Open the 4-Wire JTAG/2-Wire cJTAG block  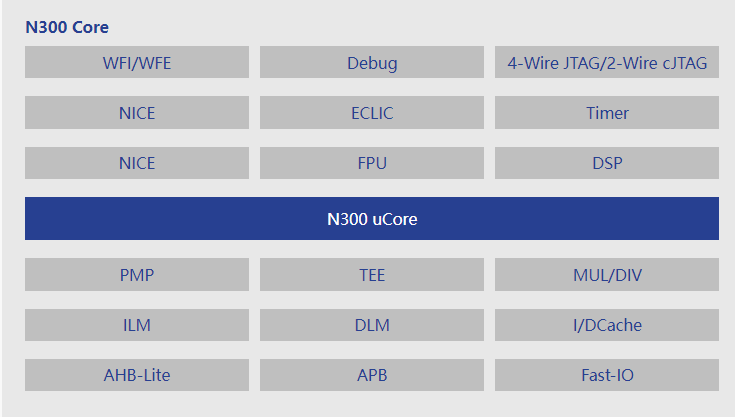pyautogui.click(x=607, y=62)
